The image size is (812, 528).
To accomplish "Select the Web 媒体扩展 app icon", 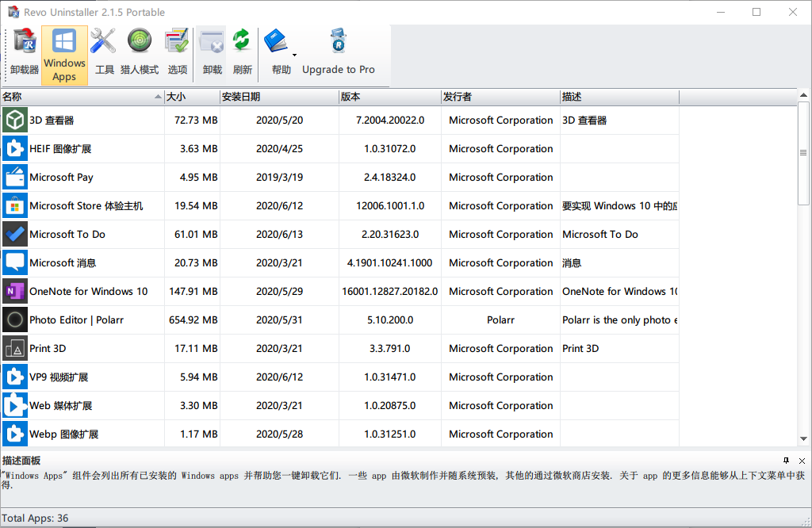I will [x=15, y=405].
